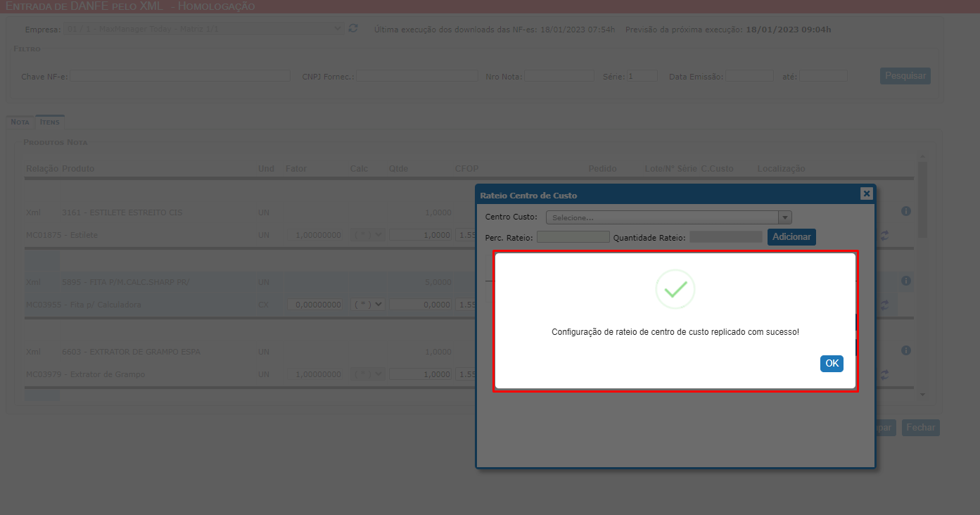Click the C.Custo column header

718,169
